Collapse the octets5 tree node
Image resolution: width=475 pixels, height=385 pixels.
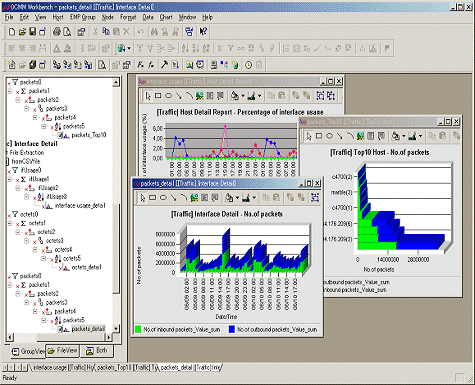pos(44,258)
